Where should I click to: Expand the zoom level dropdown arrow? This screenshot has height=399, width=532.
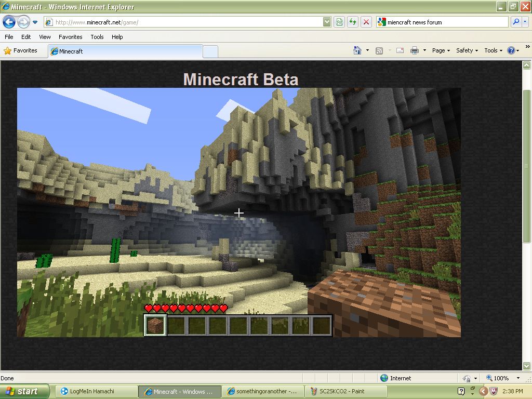[x=518, y=378]
